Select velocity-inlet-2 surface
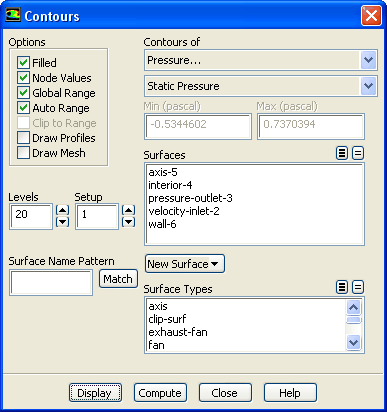The width and height of the screenshot is (387, 412). (254, 211)
